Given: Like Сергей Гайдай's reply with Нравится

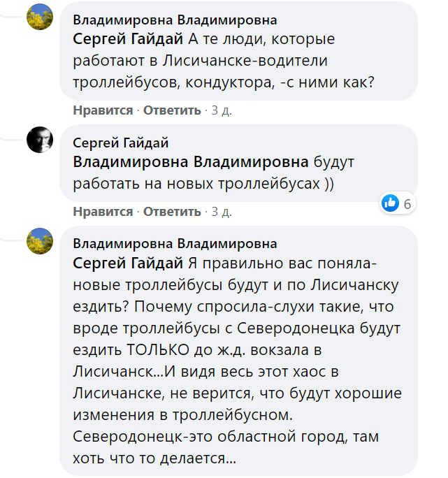Looking at the screenshot, I should point(103,211).
